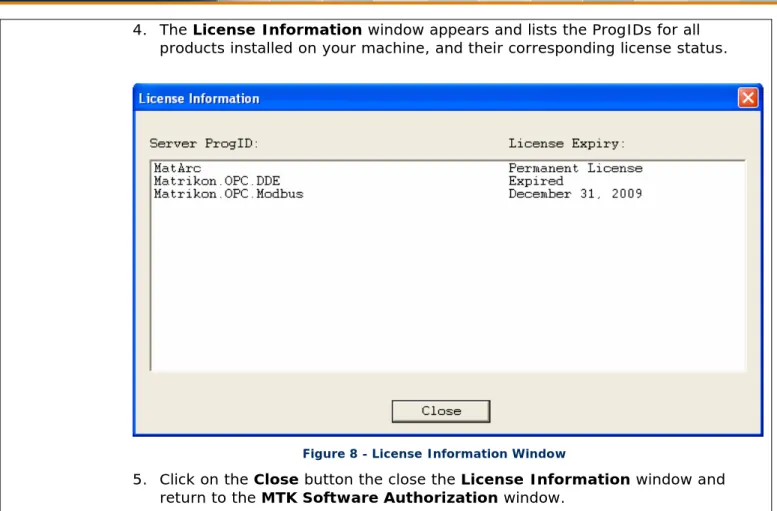This screenshot has width=777, height=511.
Task: Click the Server ProgID column label
Action: (204, 143)
